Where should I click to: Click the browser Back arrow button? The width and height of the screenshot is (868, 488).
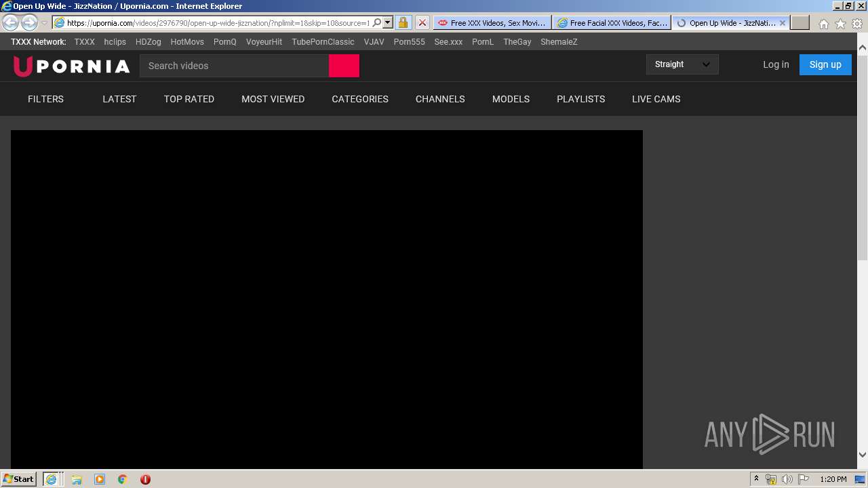[x=10, y=22]
